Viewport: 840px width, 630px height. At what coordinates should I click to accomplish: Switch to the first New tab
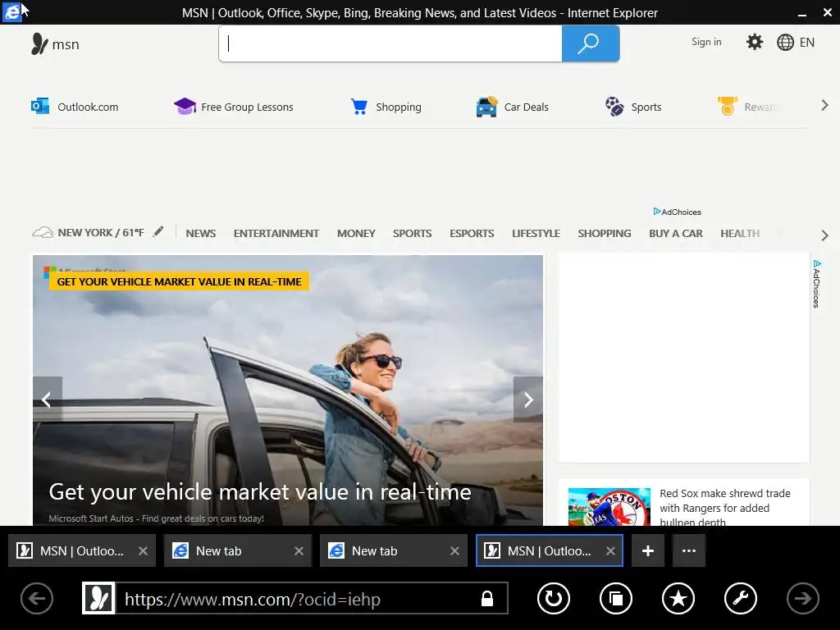[237, 550]
